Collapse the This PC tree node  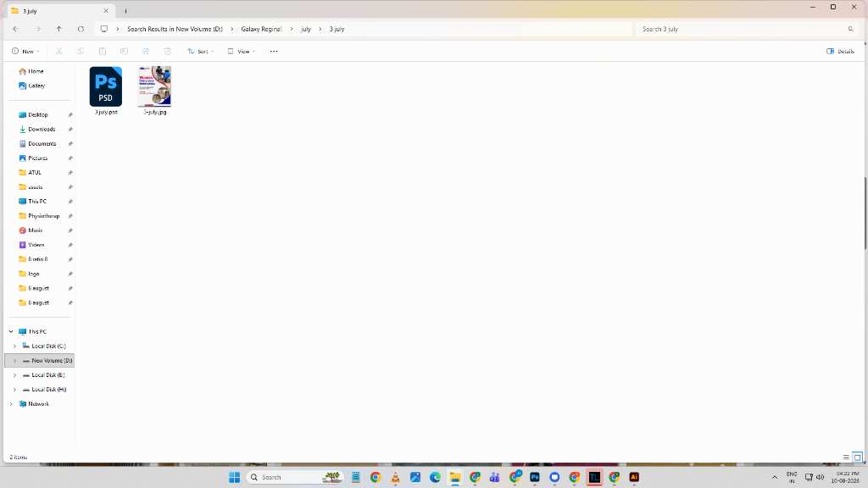(x=11, y=331)
